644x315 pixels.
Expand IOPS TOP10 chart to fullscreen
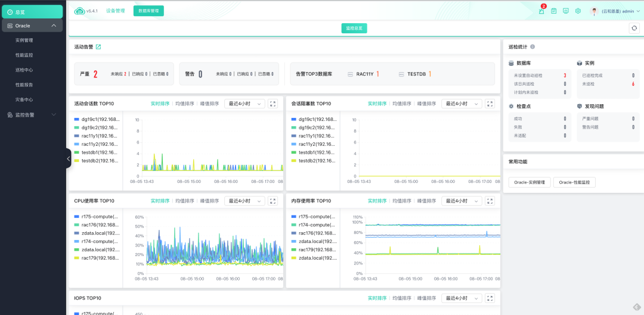[490, 298]
